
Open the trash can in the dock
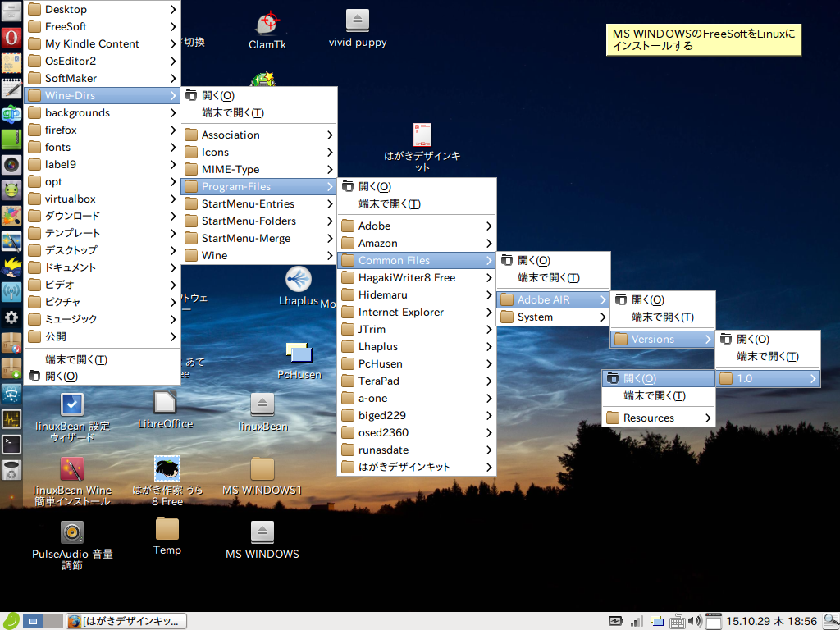tap(11, 470)
